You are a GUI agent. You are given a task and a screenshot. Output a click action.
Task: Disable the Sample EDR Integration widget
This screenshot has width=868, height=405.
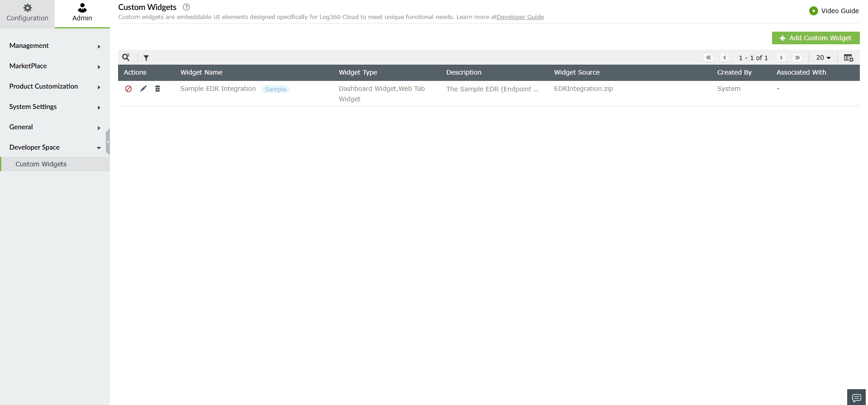click(x=128, y=89)
